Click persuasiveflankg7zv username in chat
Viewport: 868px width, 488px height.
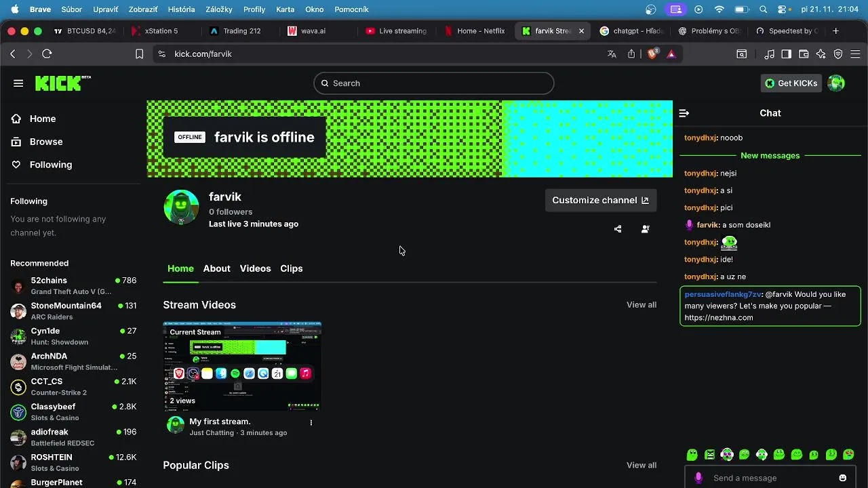(723, 295)
